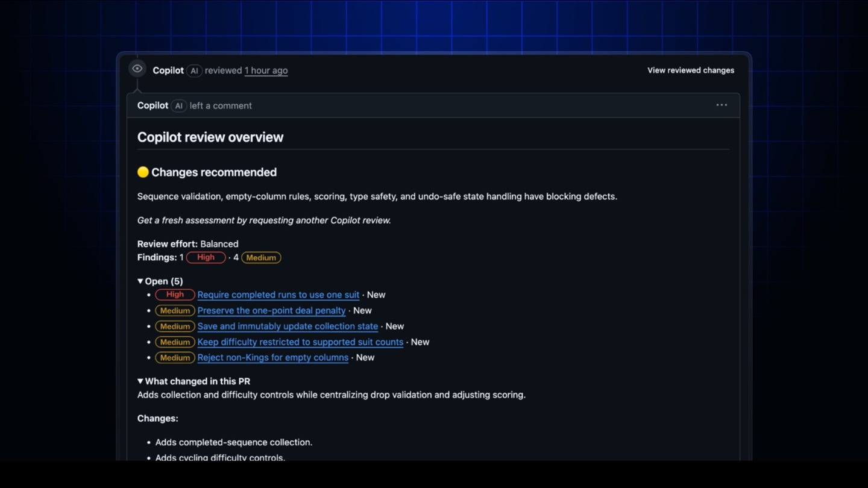Click the Review effort: Balanced text

click(x=188, y=244)
